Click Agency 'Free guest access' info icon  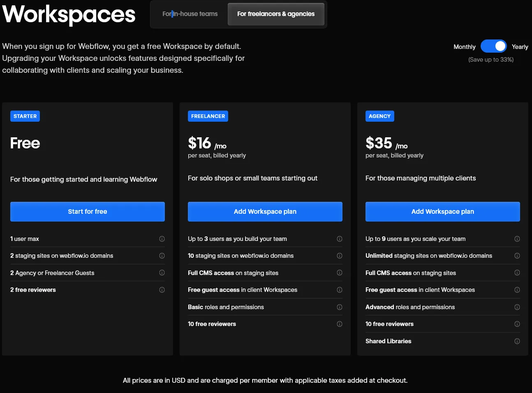pos(517,290)
